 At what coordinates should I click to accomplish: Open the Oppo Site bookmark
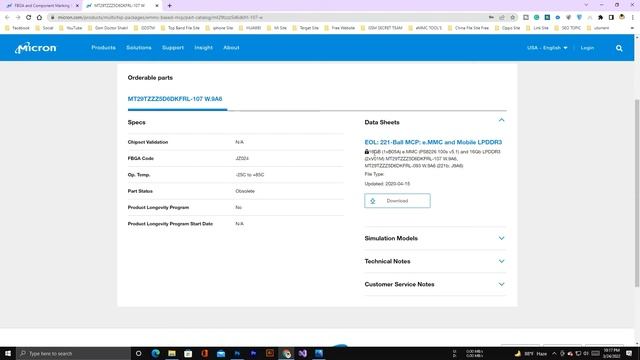[x=507, y=28]
